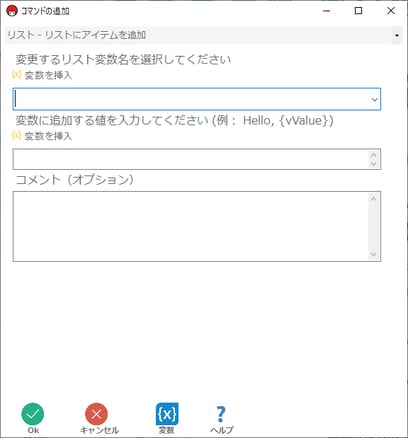Click comment box scrollbar down arrow
Image resolution: width=408 pixels, height=438 pixels.
373,254
